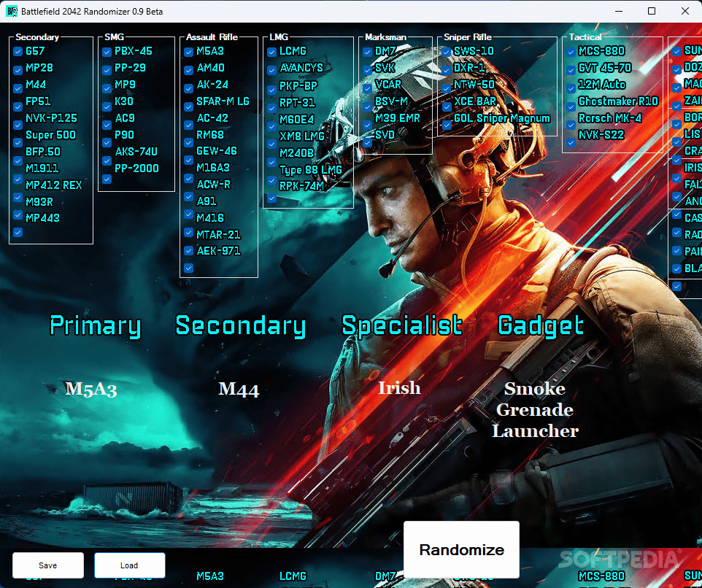The width and height of the screenshot is (702, 588).
Task: Click the Rorsch MK-4 label
Action: click(610, 118)
